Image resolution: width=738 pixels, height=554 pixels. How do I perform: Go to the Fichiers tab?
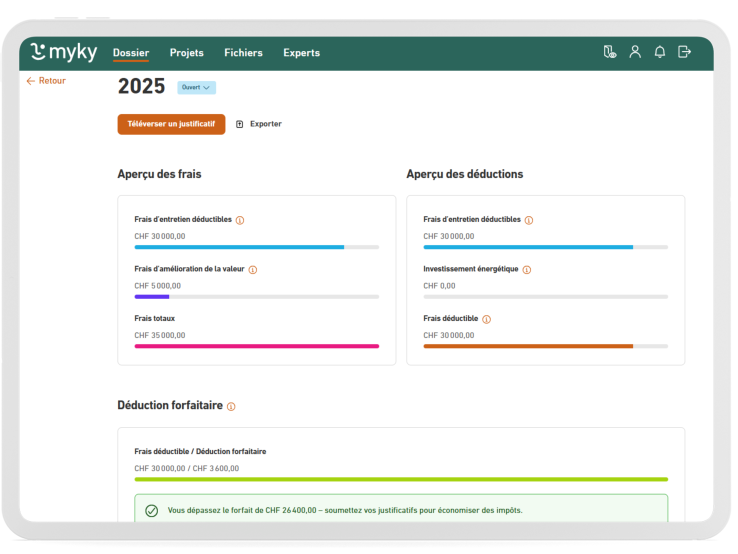click(243, 53)
